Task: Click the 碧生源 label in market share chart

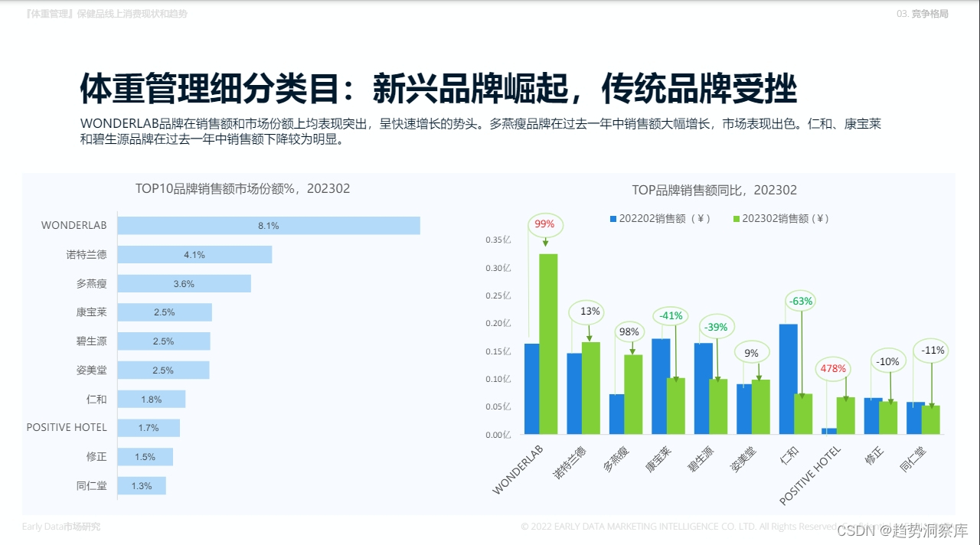Action: pos(91,341)
